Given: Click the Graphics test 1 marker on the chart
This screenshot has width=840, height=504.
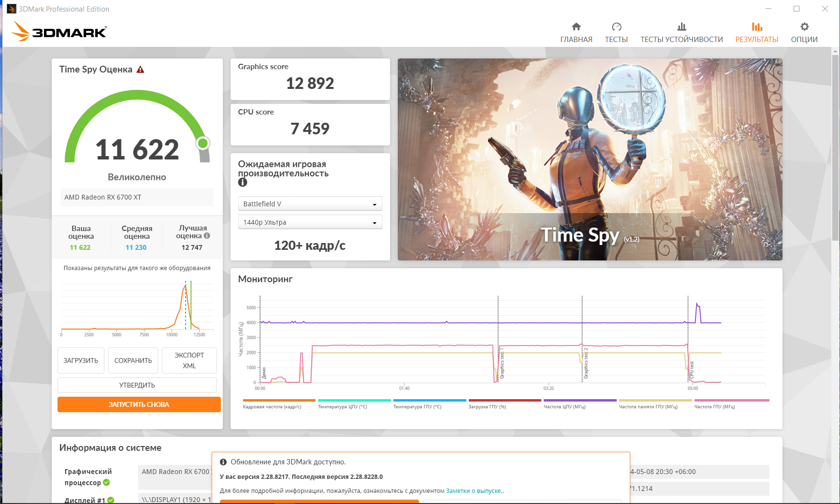Looking at the screenshot, I should click(x=502, y=363).
